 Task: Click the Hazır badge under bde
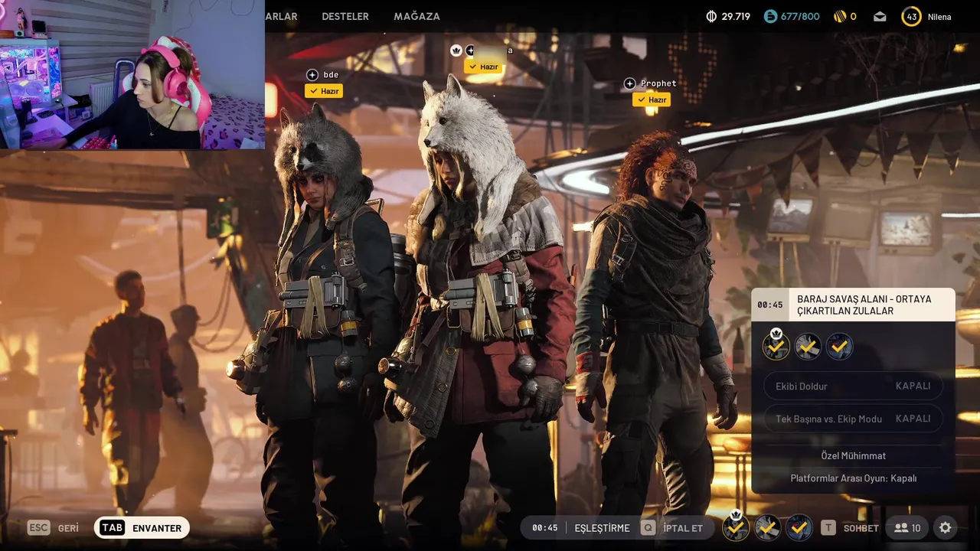(324, 91)
